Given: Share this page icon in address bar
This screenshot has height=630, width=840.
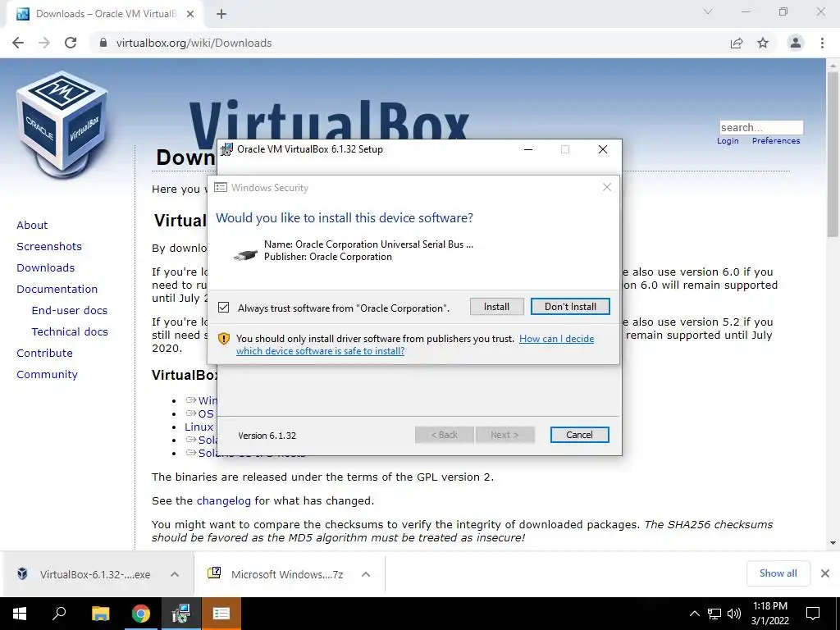Looking at the screenshot, I should click(x=737, y=43).
